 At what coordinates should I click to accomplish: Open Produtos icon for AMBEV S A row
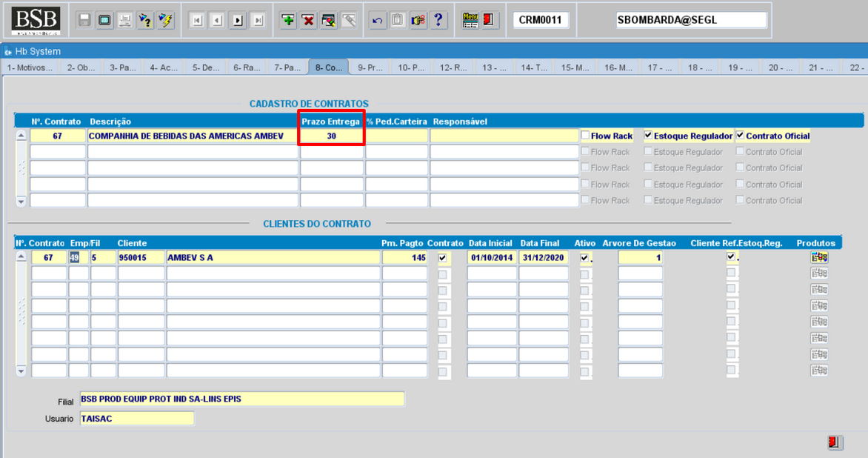click(819, 257)
